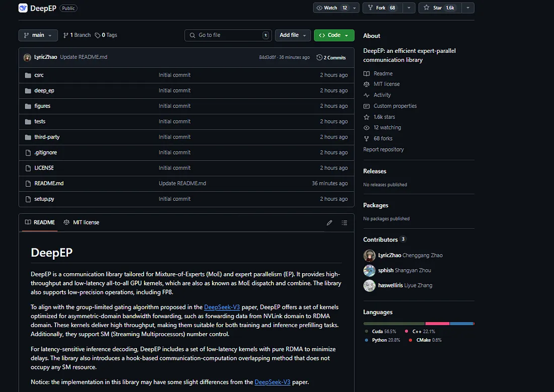Open the first DeepSeek-V3 paper link
The image size is (554, 392).
point(222,307)
